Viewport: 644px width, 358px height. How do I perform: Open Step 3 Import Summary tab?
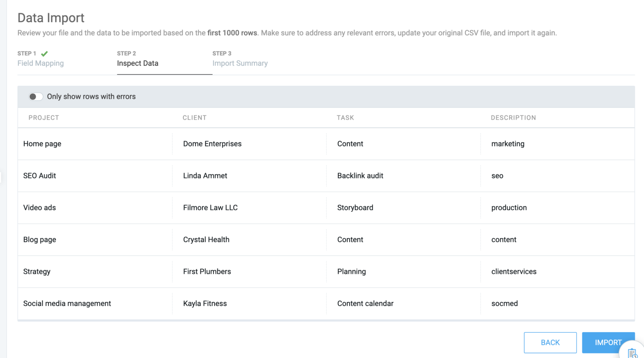coord(240,59)
